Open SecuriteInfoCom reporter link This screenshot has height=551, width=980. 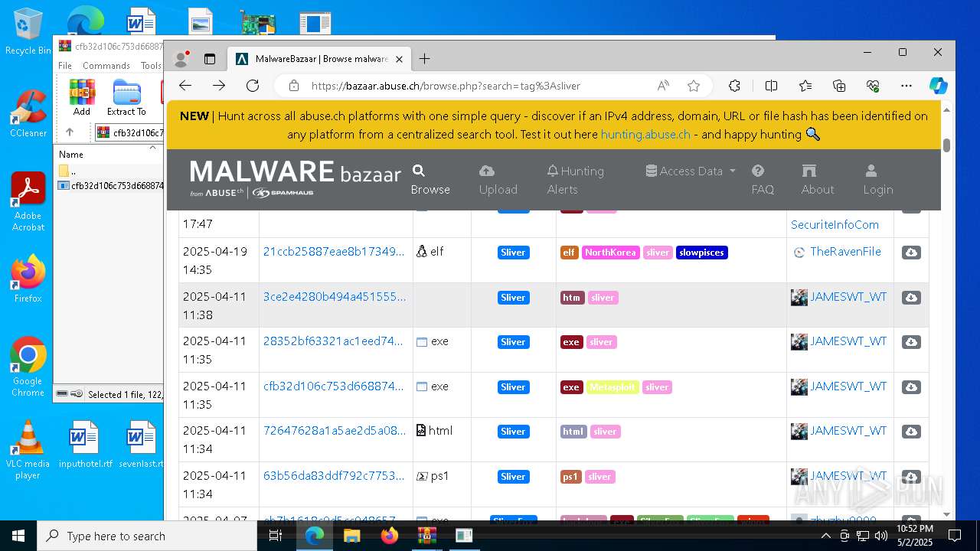(x=835, y=224)
